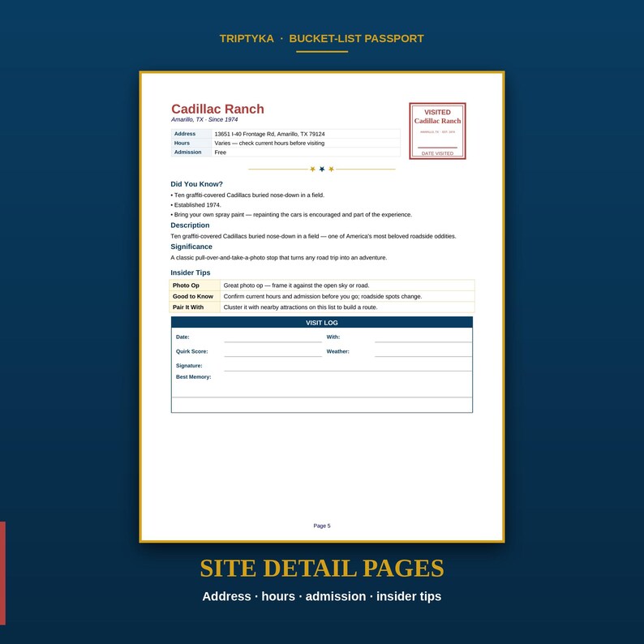This screenshot has height=644, width=644.
Task: Select 'Cluster it with nearby attractions' tip text
Action: tap(300, 307)
